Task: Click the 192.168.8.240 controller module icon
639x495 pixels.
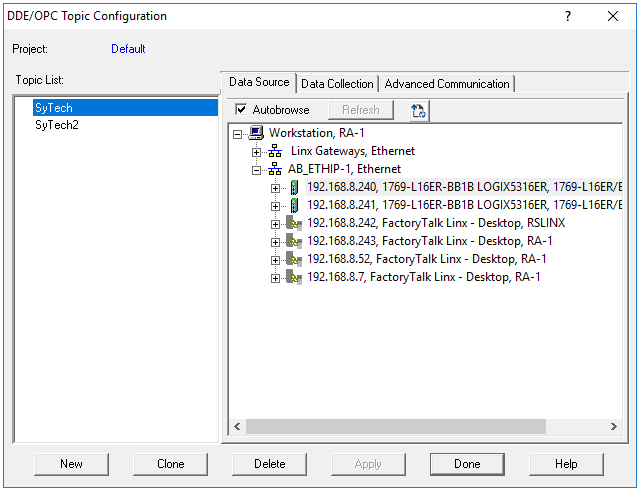Action: [x=294, y=187]
